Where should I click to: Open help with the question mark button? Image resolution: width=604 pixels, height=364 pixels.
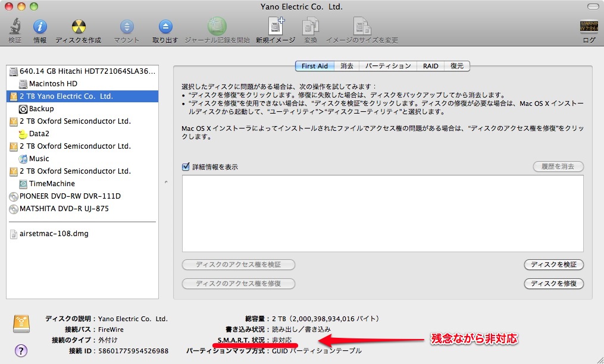pyautogui.click(x=21, y=351)
